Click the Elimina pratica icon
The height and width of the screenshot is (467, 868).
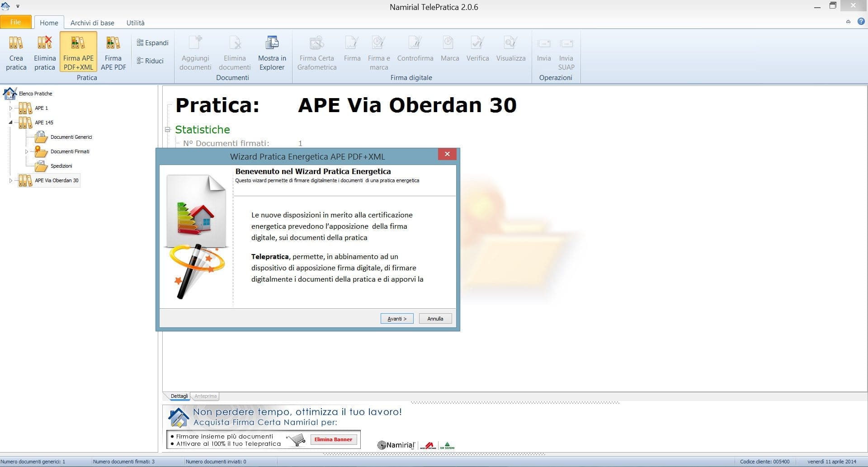point(45,53)
